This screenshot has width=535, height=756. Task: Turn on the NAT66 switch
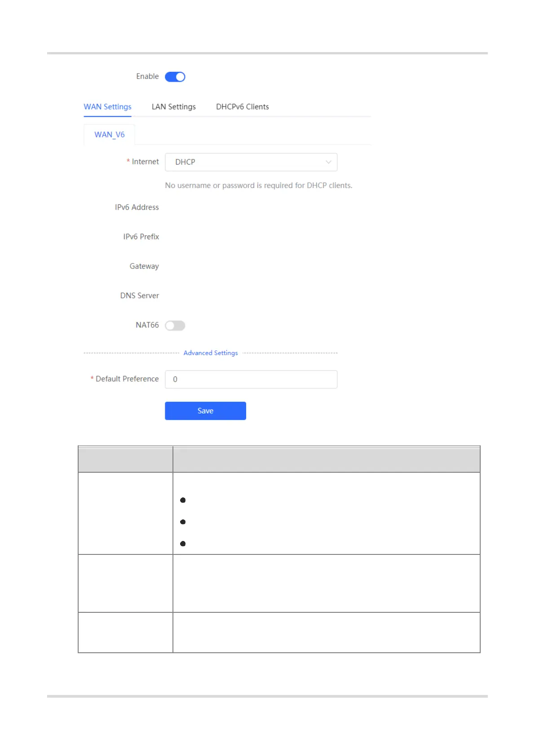point(175,325)
